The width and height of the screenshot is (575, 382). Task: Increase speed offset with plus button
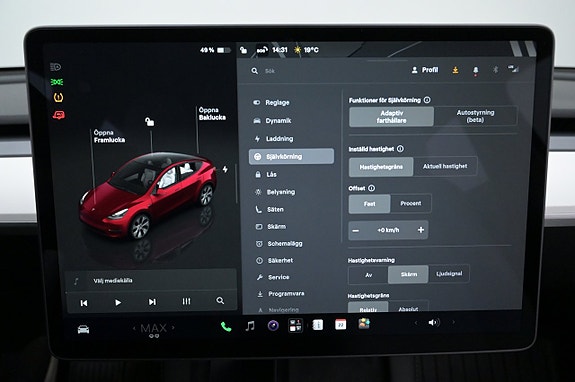point(421,230)
